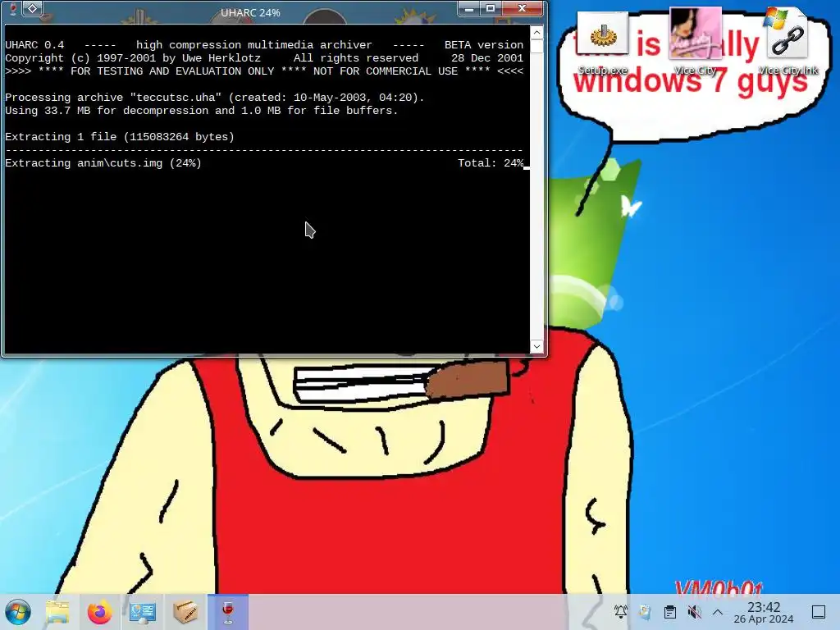This screenshot has width=840, height=630.
Task: Open the Start menu orb
Action: pyautogui.click(x=18, y=612)
